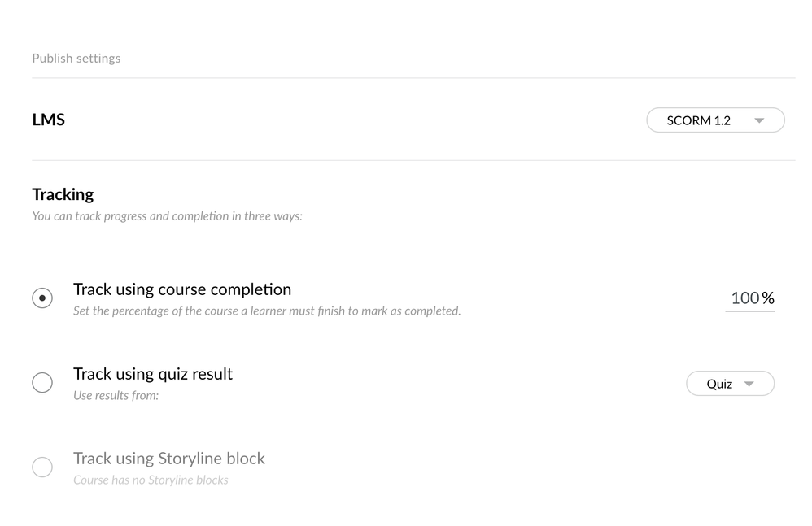Click the LMS section heading
Image resolution: width=812 pixels, height=526 pixels.
[x=49, y=120]
